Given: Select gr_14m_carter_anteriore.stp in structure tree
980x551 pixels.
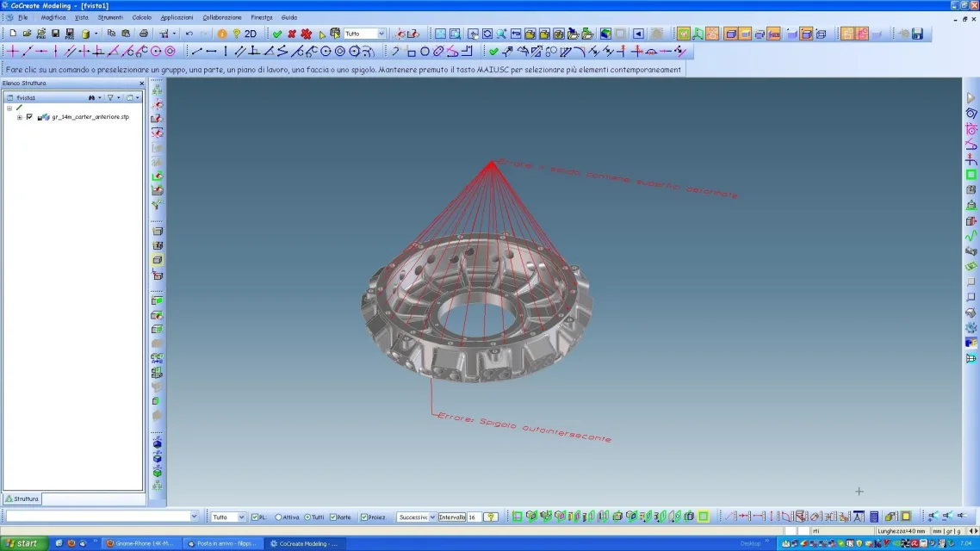Looking at the screenshot, I should (90, 117).
